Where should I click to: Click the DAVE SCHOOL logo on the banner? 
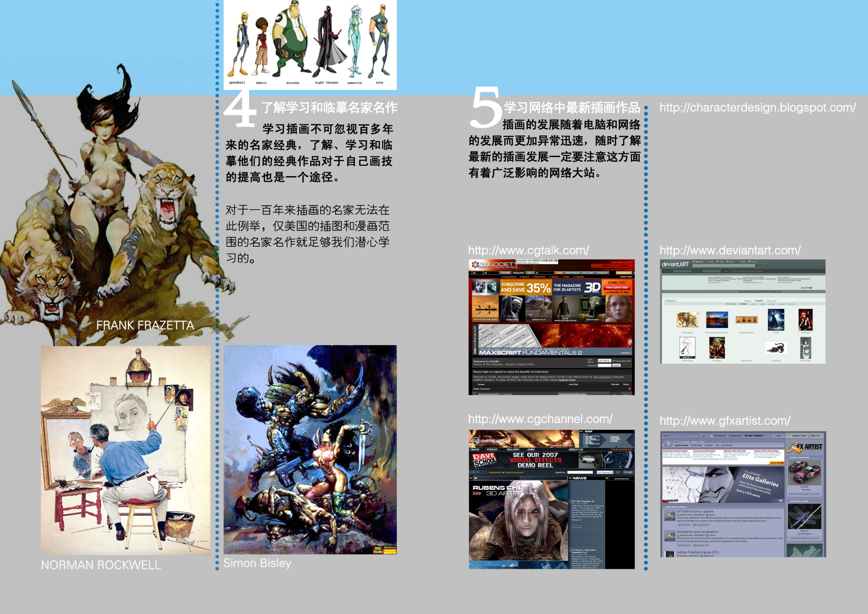pyautogui.click(x=484, y=460)
